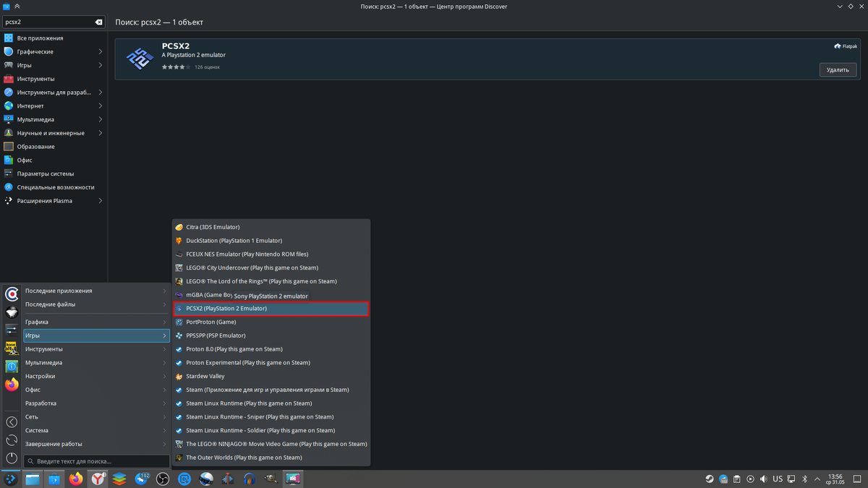The width and height of the screenshot is (868, 488).
Task: Open the Графика launcher category
Action: point(96,322)
